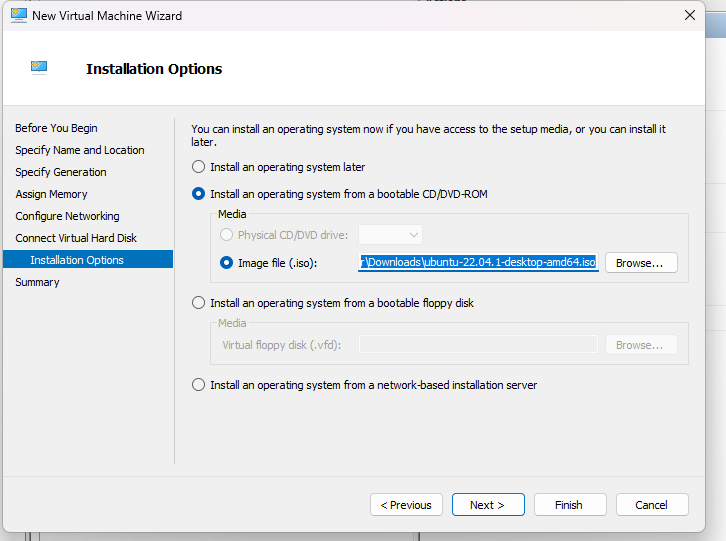Close the New Virtual Machine Wizard
The width and height of the screenshot is (726, 541).
pos(690,16)
